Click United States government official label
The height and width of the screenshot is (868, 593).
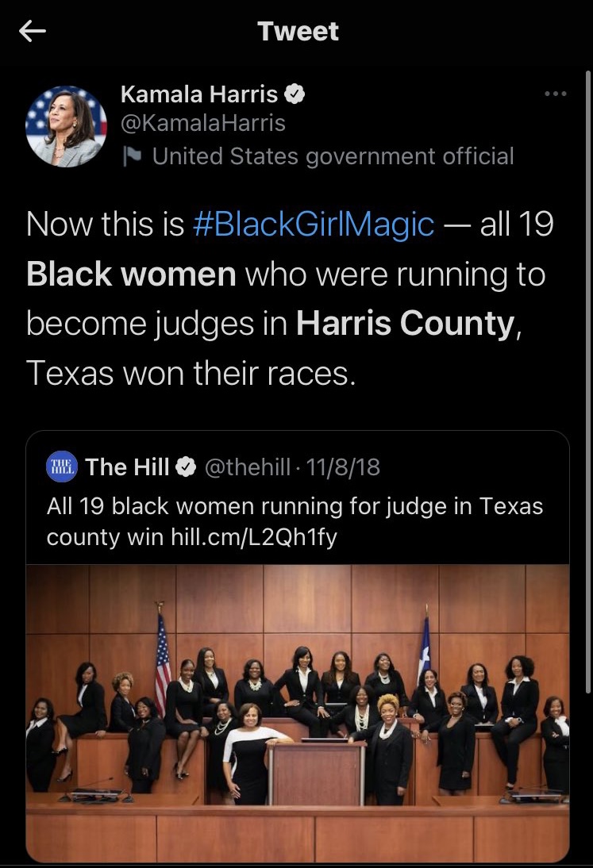coord(333,156)
